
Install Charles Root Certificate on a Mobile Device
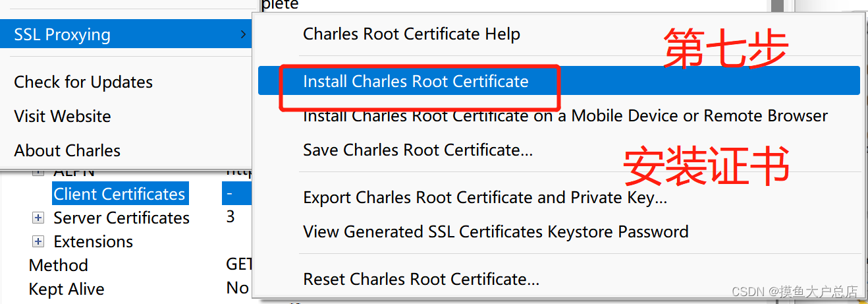coord(565,116)
